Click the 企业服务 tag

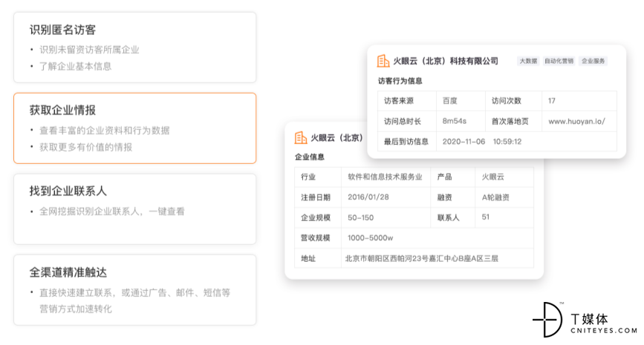point(593,61)
